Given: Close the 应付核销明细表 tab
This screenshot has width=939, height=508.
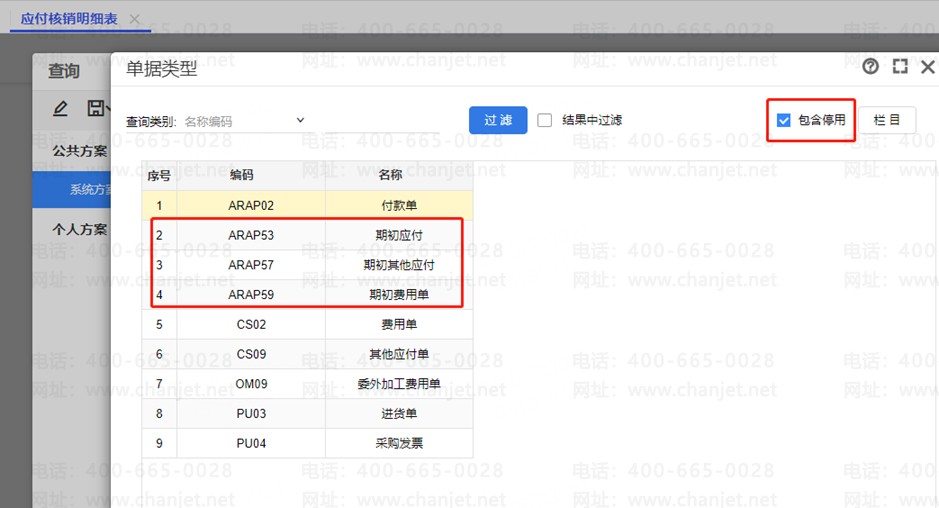Looking at the screenshot, I should [135, 19].
